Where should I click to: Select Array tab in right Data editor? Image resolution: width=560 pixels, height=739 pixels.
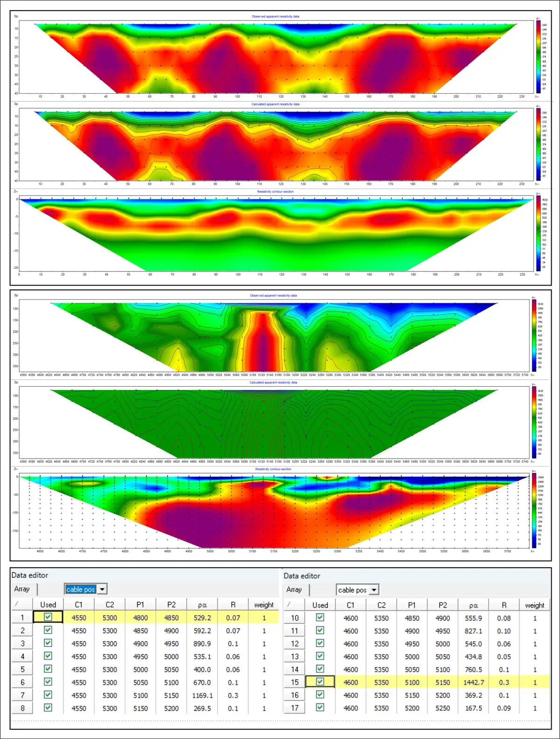click(x=294, y=590)
